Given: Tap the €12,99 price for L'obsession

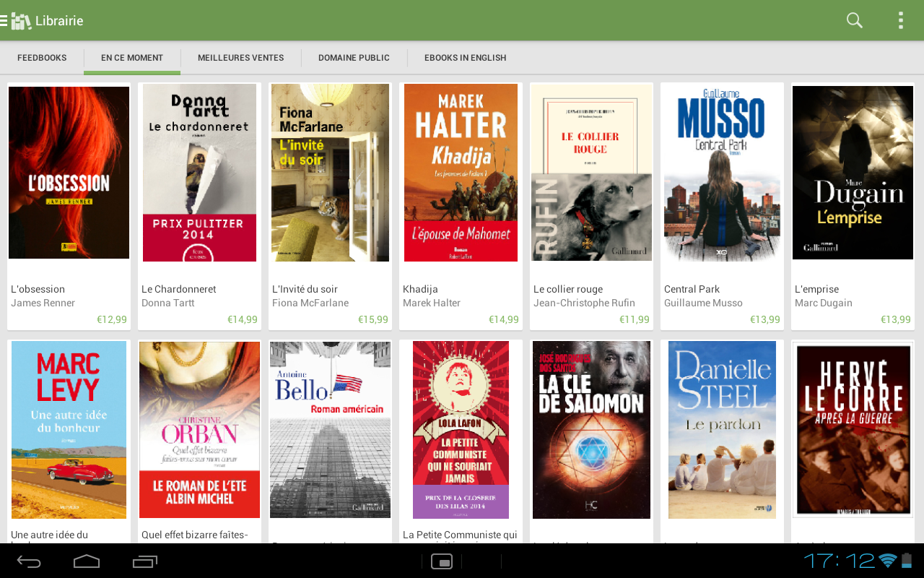Looking at the screenshot, I should click(x=112, y=319).
